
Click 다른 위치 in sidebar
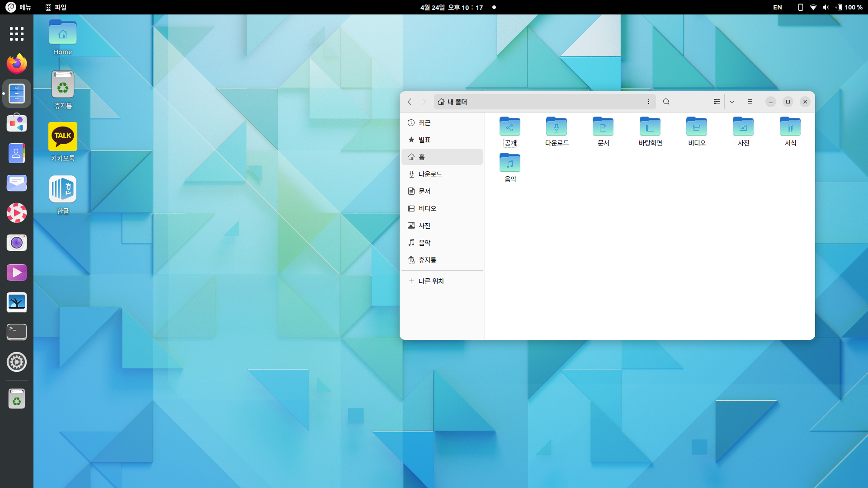pos(430,281)
